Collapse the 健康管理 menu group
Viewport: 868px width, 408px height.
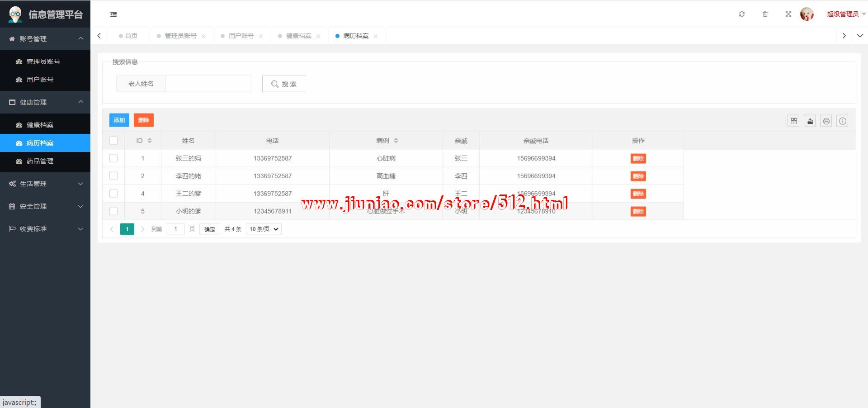[x=45, y=102]
